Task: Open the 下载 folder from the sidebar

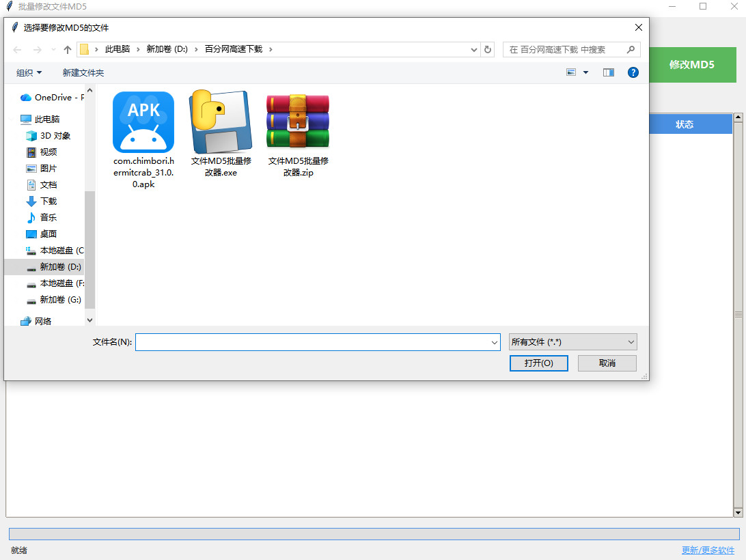Action: coord(50,201)
